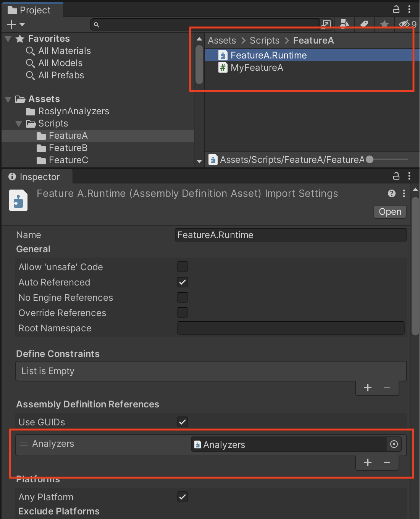This screenshot has height=519, width=420.
Task: Open the asset header three-dot menu
Action: click(x=404, y=193)
